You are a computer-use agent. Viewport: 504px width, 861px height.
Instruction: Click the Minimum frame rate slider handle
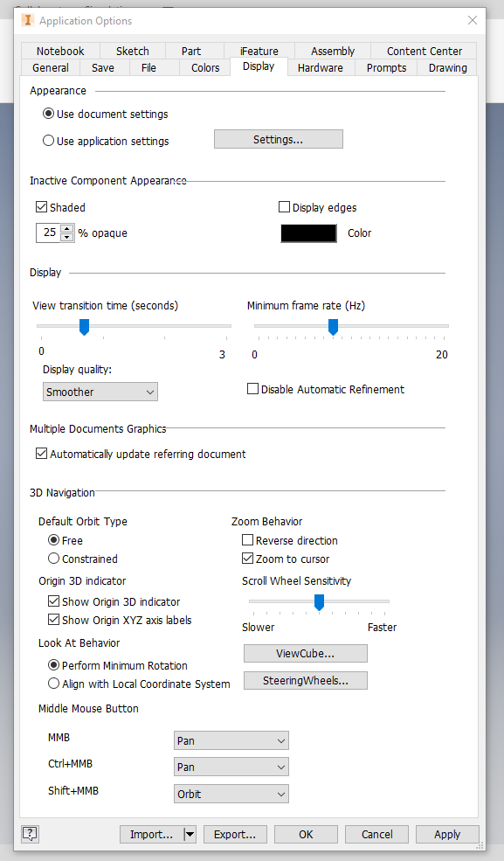[333, 327]
